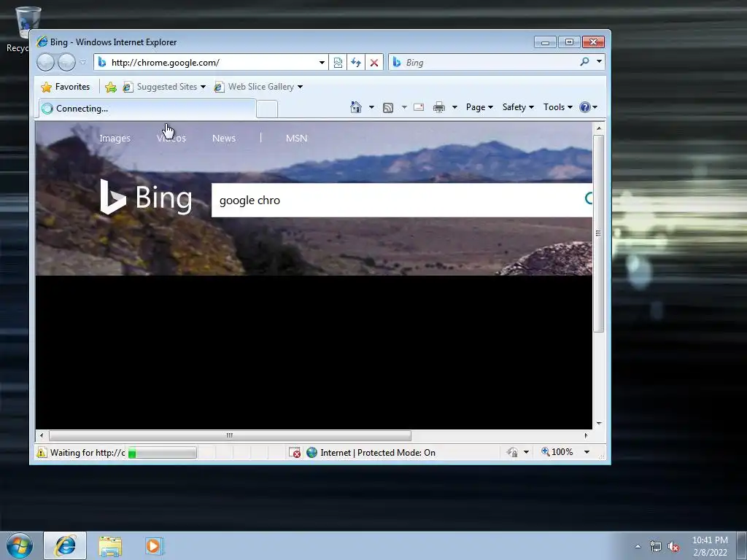747x560 pixels.
Task: Click the privacy lock icon in status bar
Action: point(512,452)
